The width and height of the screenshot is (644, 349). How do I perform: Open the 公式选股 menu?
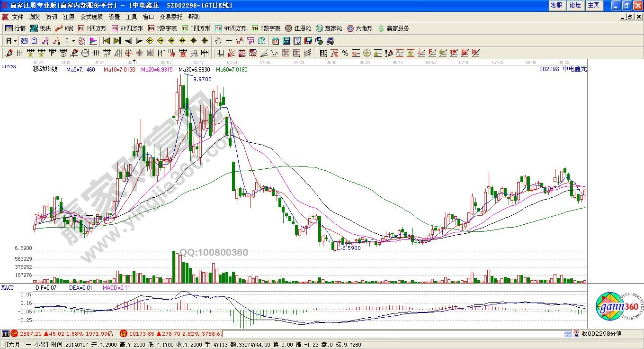tap(91, 17)
